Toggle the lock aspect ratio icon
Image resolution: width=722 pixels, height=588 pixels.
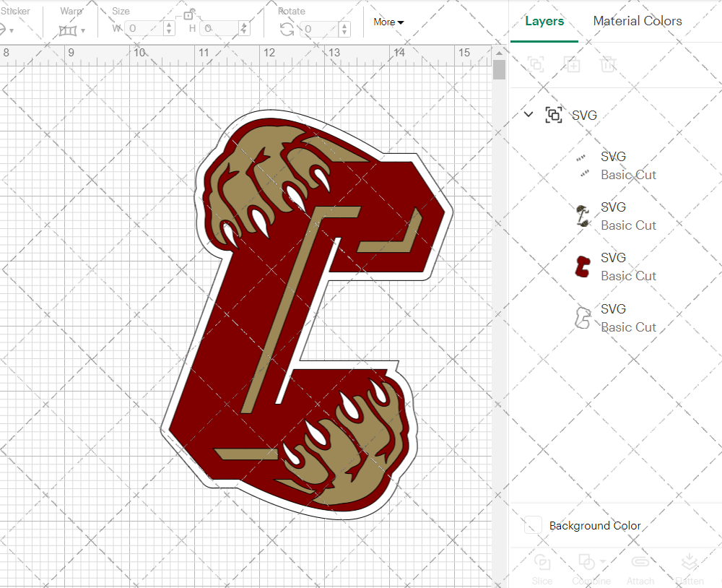(188, 14)
